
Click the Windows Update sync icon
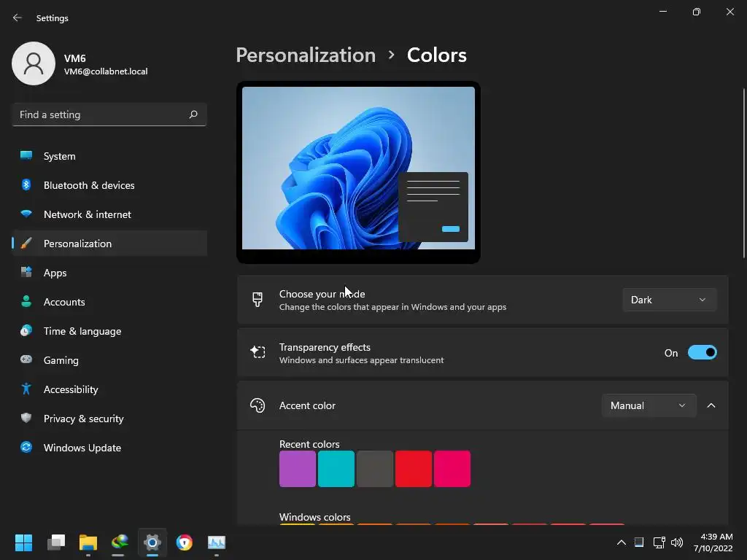pos(26,447)
